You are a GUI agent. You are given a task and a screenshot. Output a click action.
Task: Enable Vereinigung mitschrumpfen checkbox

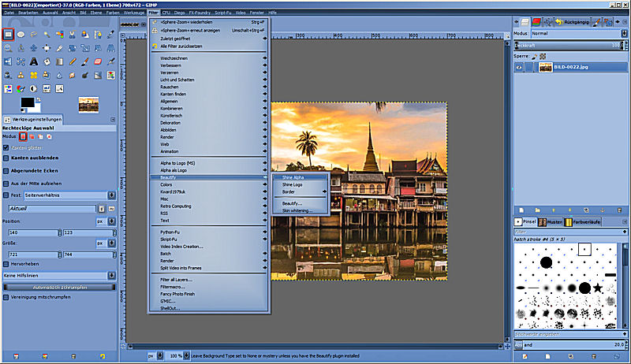click(6, 297)
